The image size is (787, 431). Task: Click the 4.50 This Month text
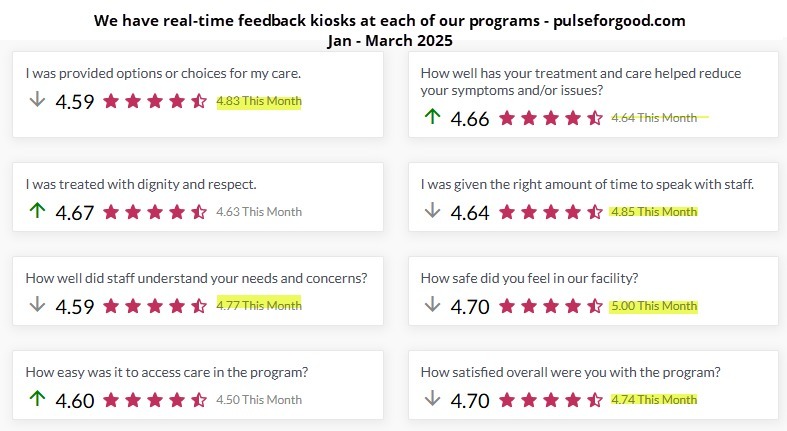pyautogui.click(x=259, y=399)
